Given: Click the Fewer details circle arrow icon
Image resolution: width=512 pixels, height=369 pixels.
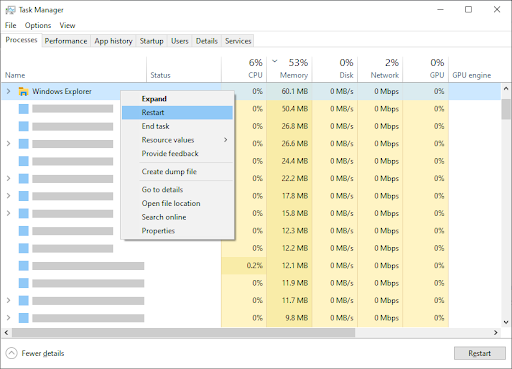Looking at the screenshot, I should pyautogui.click(x=11, y=353).
